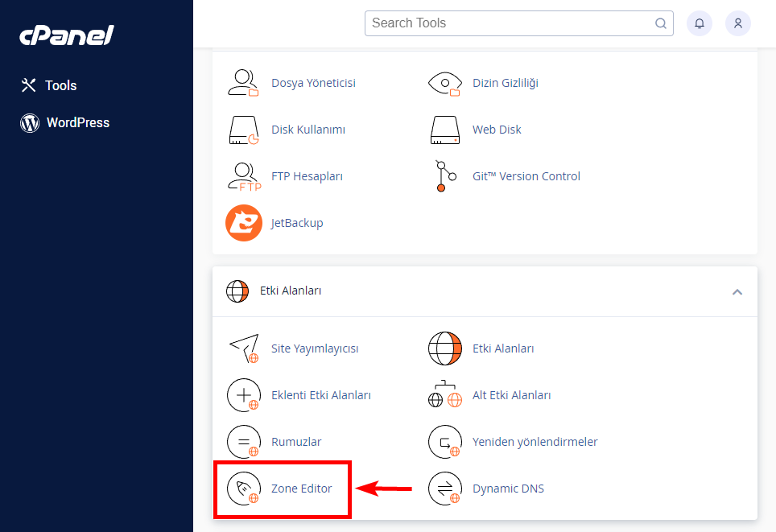Open the JetBackup icon

tap(244, 223)
